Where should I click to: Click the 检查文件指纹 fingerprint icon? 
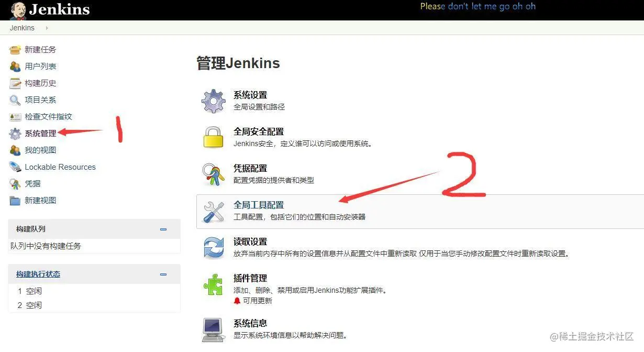click(x=15, y=117)
